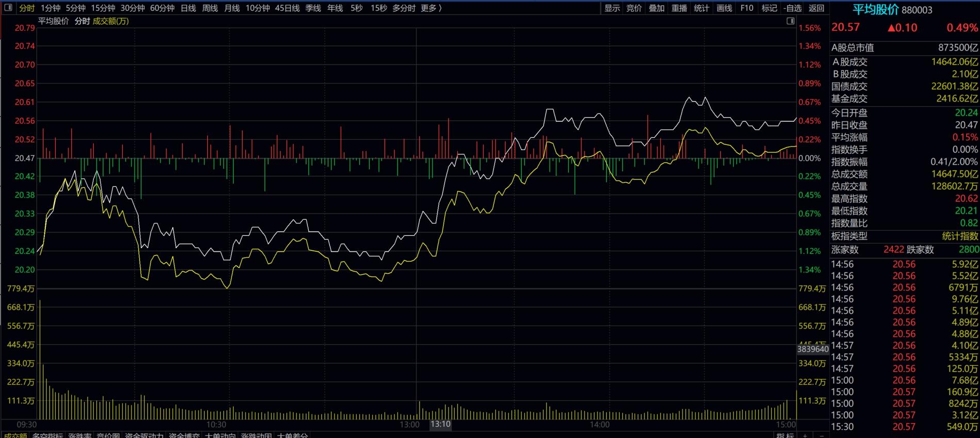The height and width of the screenshot is (438, 980).
Task: Open the 显示 display options menu
Action: [612, 8]
